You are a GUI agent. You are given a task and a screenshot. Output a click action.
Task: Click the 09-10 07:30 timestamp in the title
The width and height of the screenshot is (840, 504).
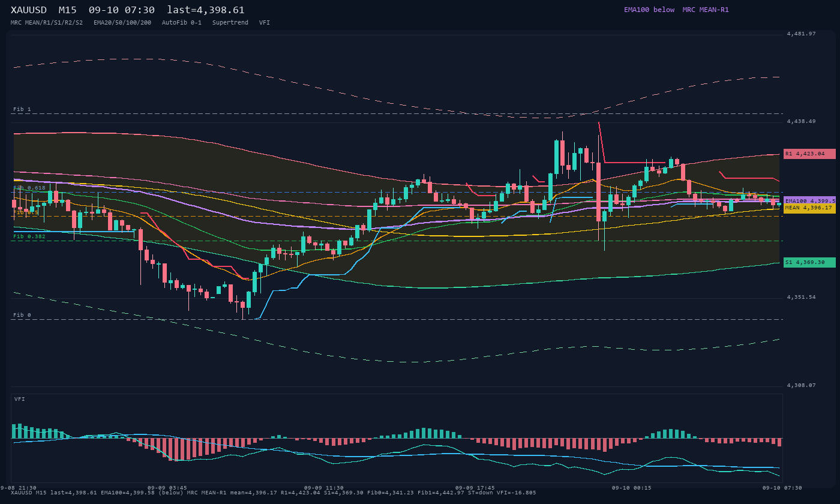pos(121,10)
